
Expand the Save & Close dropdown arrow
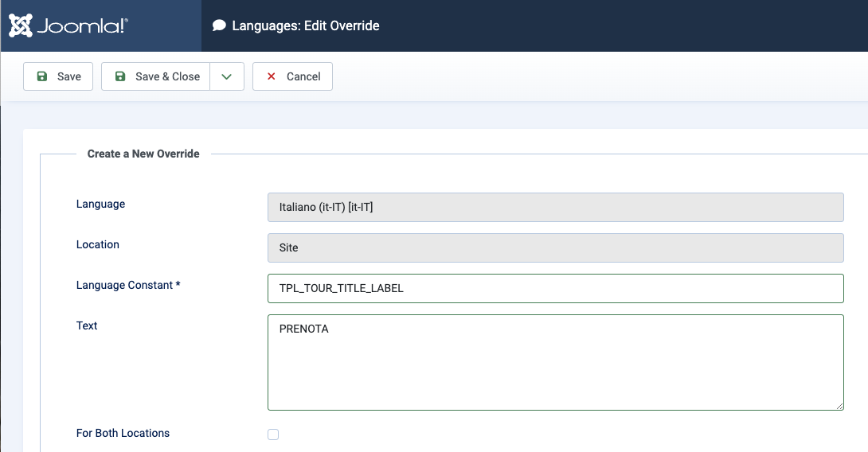(227, 76)
